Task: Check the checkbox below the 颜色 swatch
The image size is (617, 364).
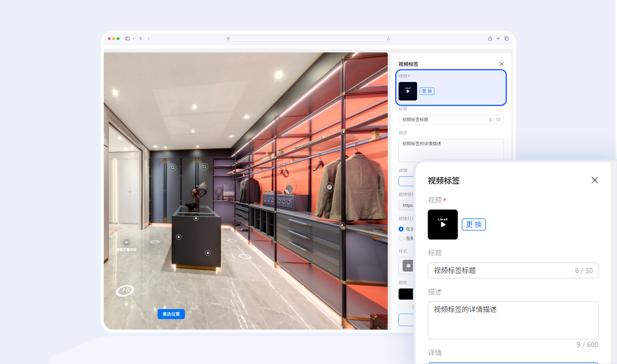Action: coord(404,307)
